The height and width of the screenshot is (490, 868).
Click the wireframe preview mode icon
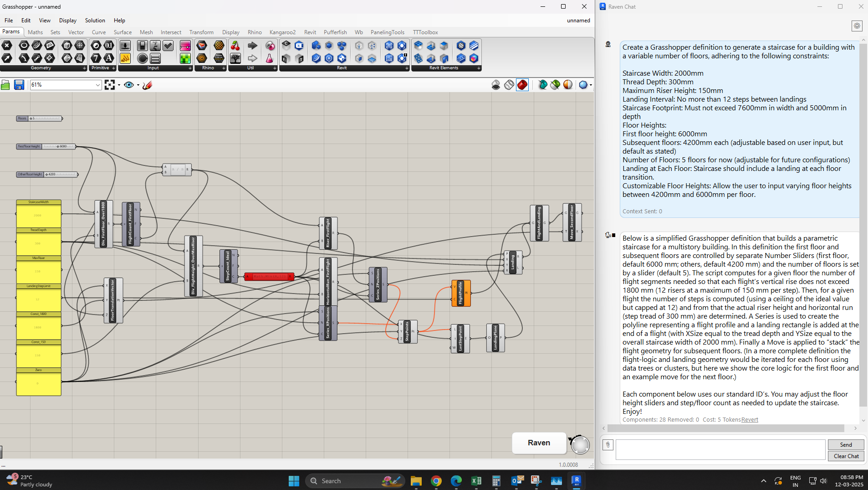pyautogui.click(x=509, y=85)
